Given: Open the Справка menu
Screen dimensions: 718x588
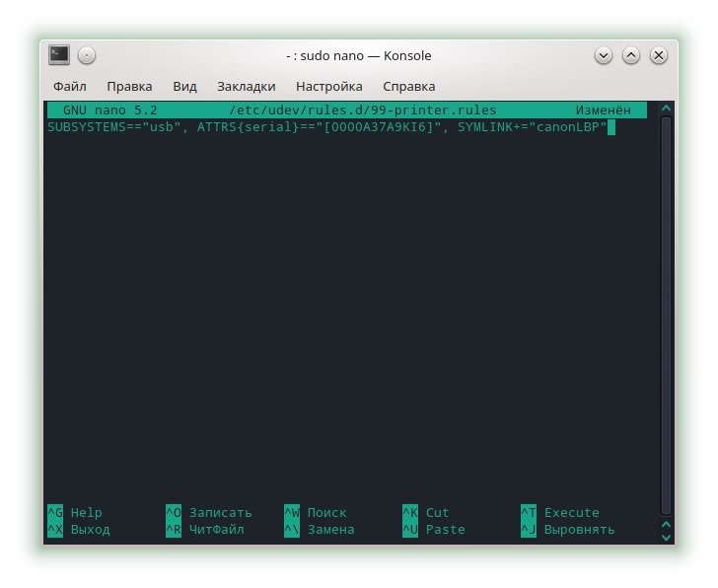Looking at the screenshot, I should pyautogui.click(x=409, y=86).
